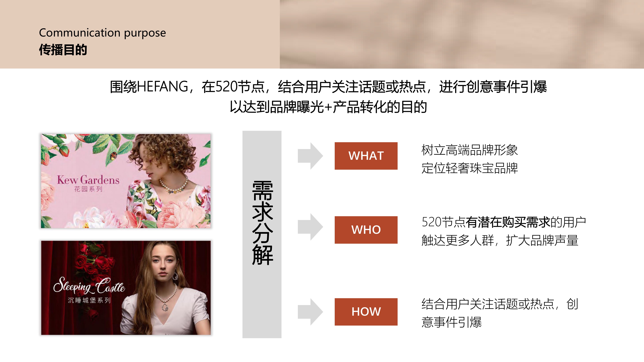Open the Kew Gardens collection image
Screen dimensions: 644x362
(126, 181)
